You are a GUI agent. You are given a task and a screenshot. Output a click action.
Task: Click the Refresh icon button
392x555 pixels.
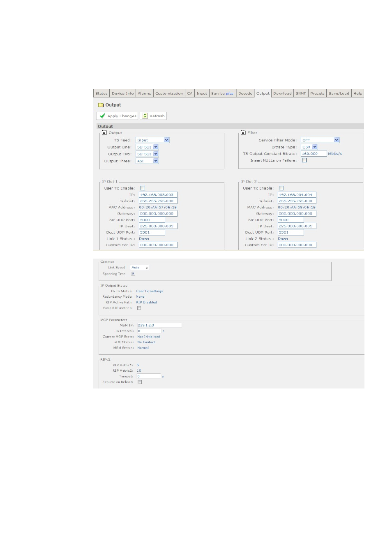(x=145, y=116)
